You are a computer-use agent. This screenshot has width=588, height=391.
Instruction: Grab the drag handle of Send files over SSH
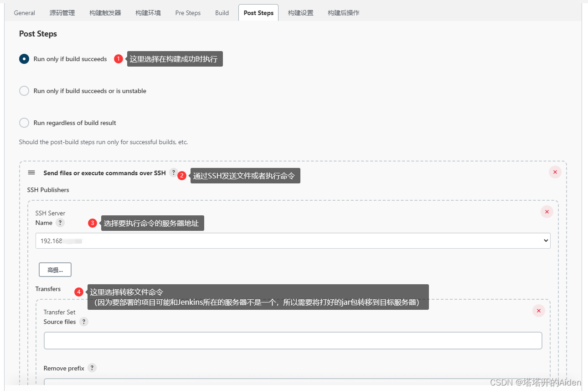coord(31,173)
